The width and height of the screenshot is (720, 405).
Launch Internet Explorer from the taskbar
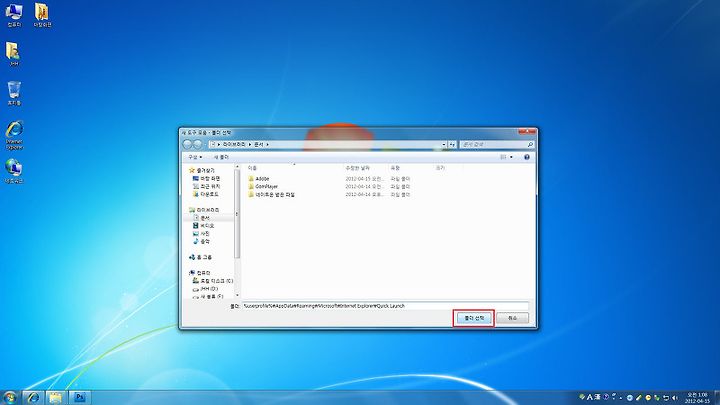[33, 397]
